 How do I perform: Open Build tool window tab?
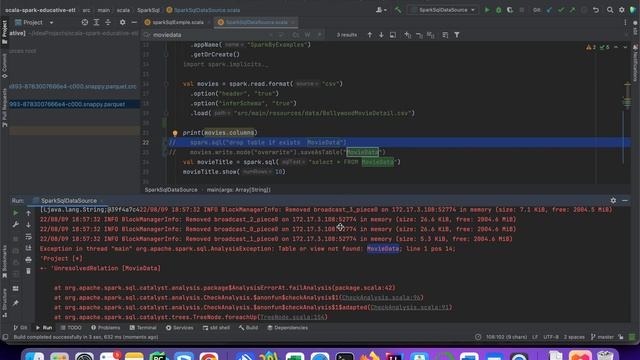point(248,327)
